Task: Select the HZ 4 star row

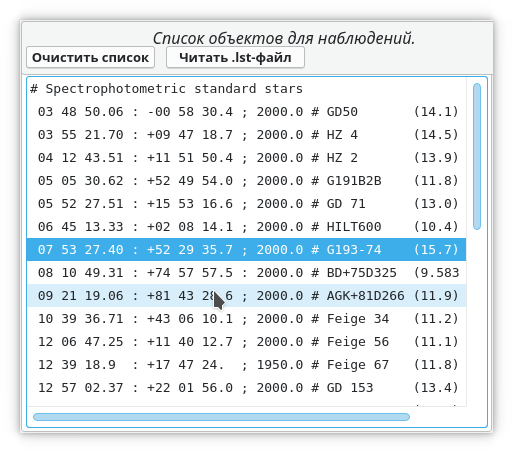Action: pos(247,135)
